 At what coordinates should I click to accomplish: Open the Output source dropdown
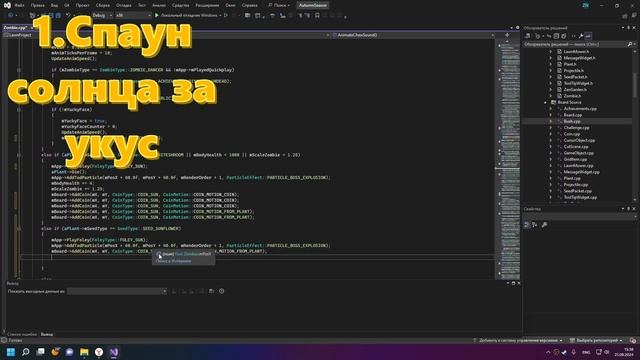117,291
